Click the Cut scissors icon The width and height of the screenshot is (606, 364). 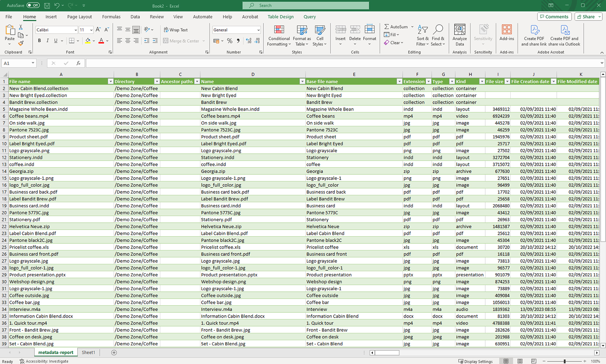[x=21, y=27]
